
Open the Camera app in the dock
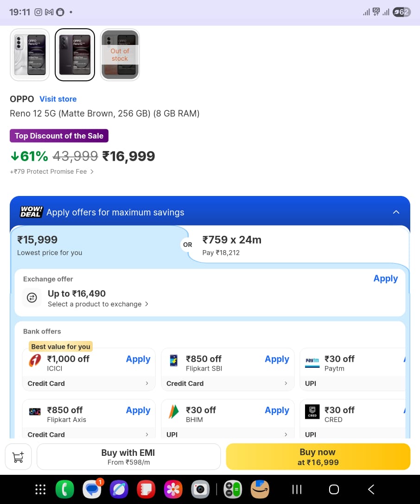[201, 489]
